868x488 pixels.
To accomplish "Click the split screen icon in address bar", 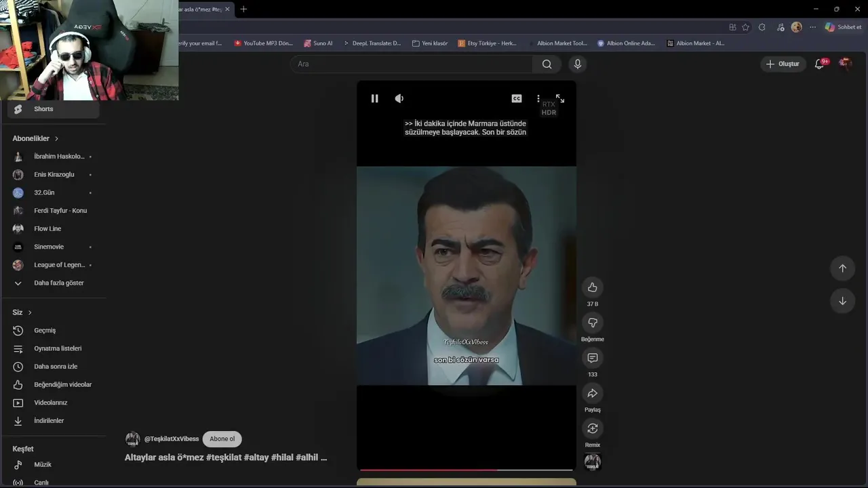I will 732,27.
